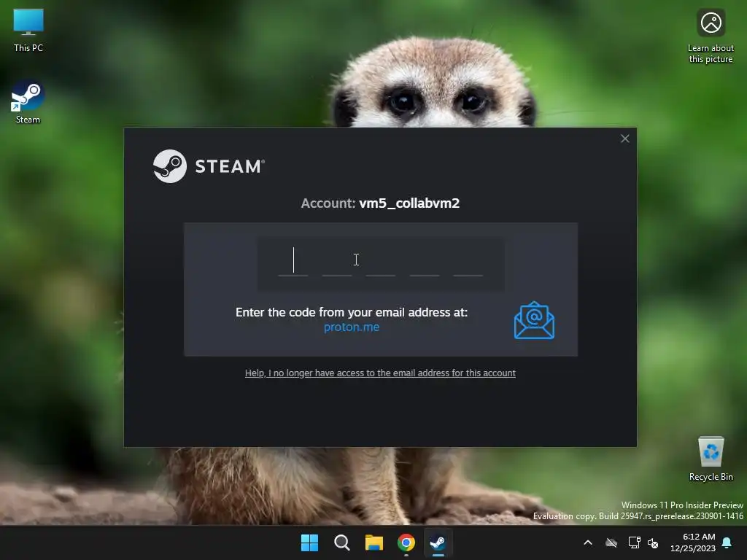747x560 pixels.
Task: Select the third code digit field
Action: tap(381, 262)
